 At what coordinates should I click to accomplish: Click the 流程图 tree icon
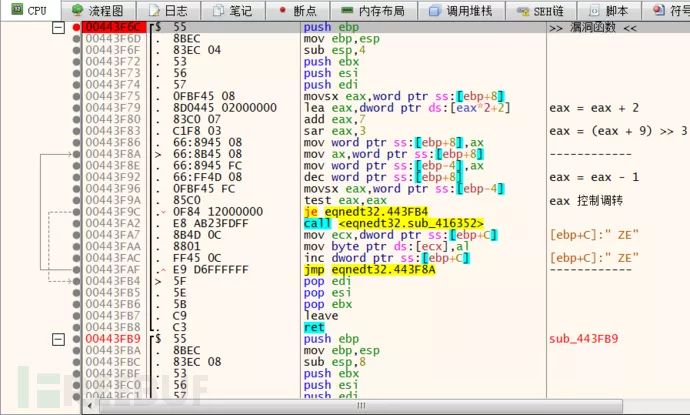tap(77, 10)
